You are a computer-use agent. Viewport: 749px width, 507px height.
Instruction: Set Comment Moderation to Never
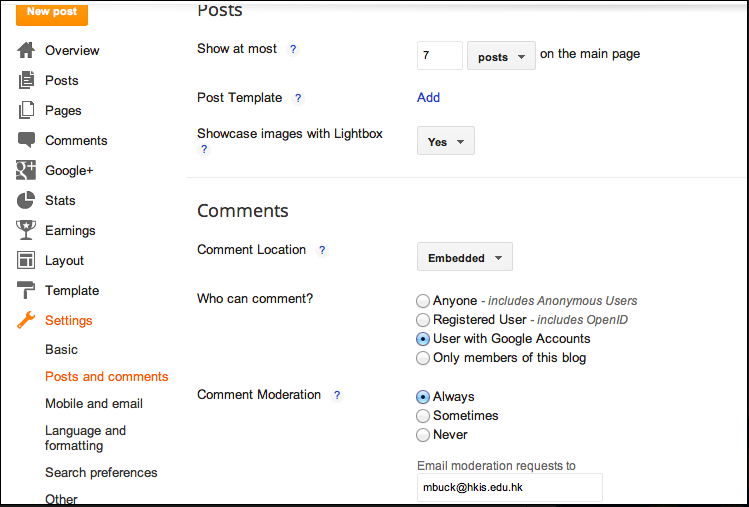pyautogui.click(x=424, y=435)
